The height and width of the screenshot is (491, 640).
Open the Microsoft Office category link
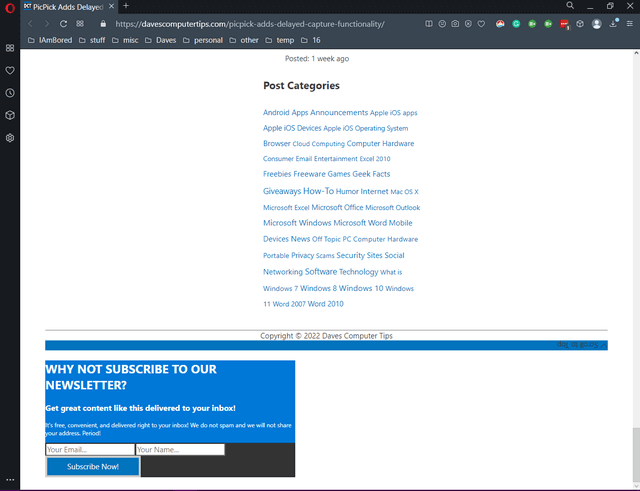click(337, 207)
